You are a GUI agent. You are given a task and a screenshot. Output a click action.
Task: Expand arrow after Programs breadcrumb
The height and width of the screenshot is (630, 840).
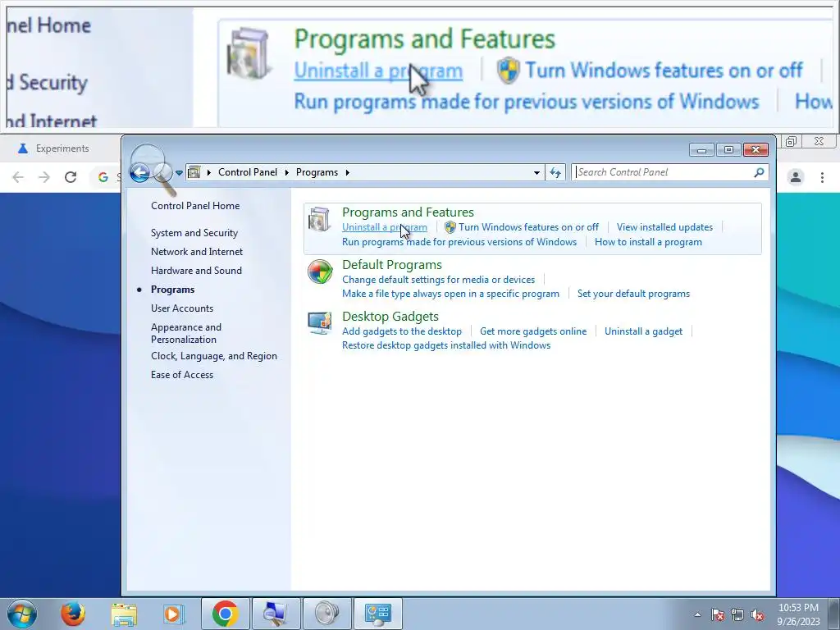347,172
